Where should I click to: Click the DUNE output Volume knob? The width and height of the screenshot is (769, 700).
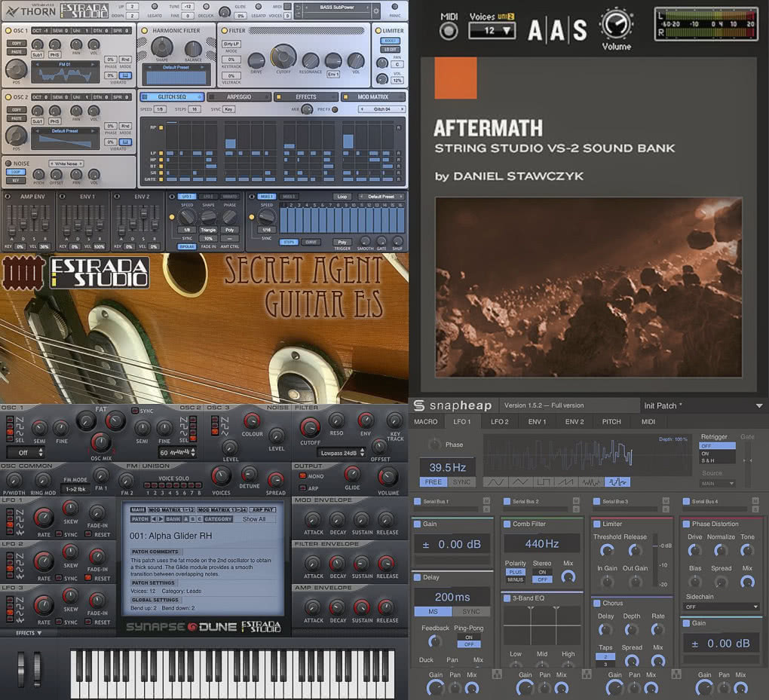click(388, 476)
